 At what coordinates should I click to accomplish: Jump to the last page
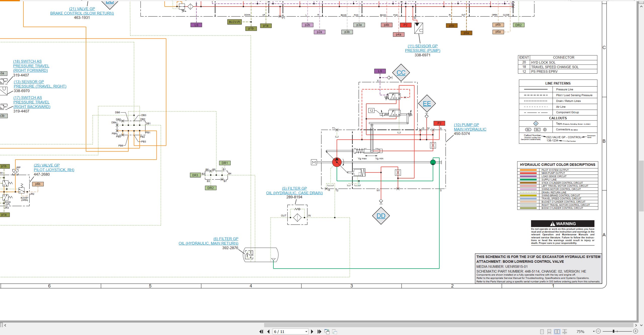(x=319, y=332)
